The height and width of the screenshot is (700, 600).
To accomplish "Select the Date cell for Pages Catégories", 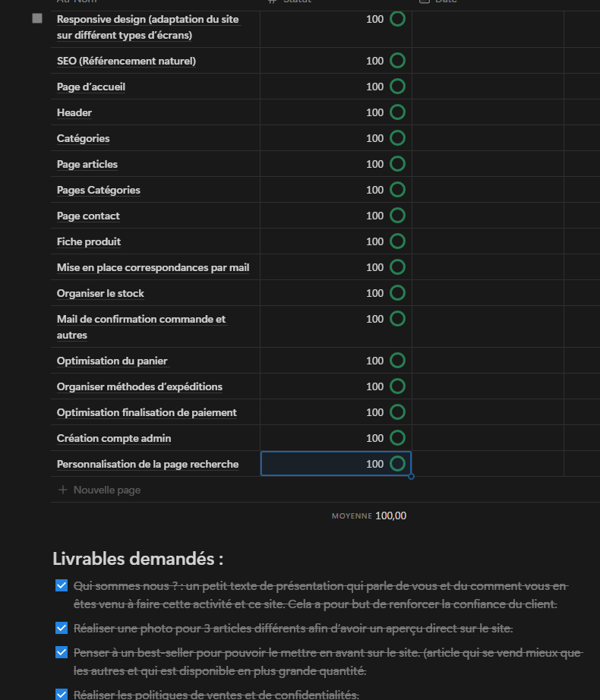I will pos(488,190).
